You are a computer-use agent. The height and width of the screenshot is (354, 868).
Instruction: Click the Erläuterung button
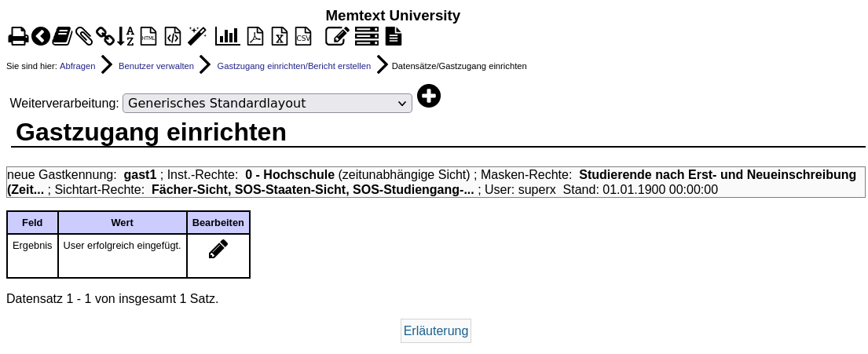(x=436, y=330)
